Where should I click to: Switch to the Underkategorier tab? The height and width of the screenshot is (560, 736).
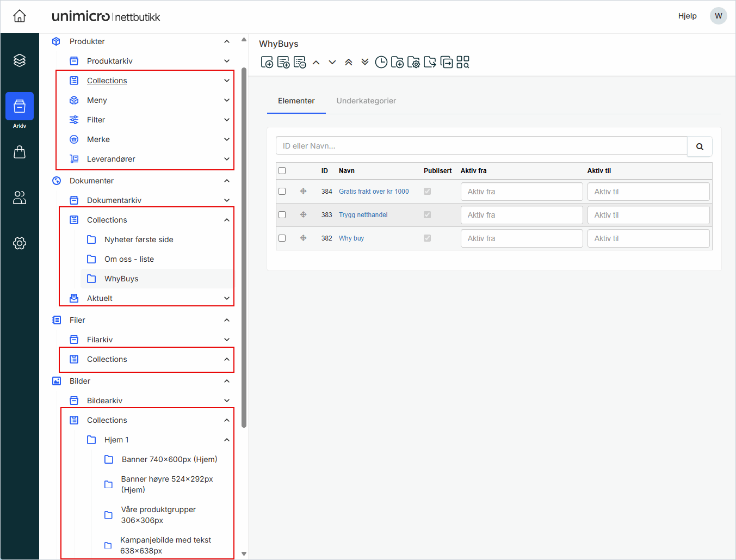366,101
